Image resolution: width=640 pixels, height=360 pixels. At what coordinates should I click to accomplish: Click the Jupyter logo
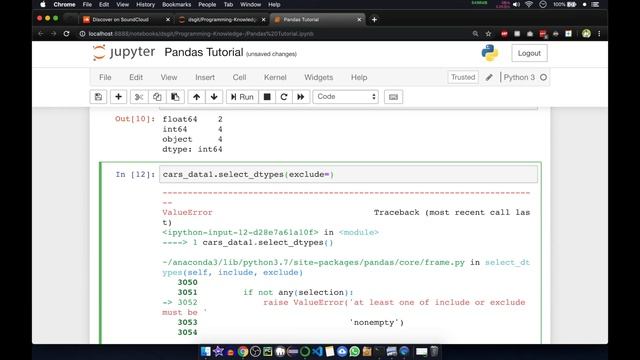pos(124,53)
